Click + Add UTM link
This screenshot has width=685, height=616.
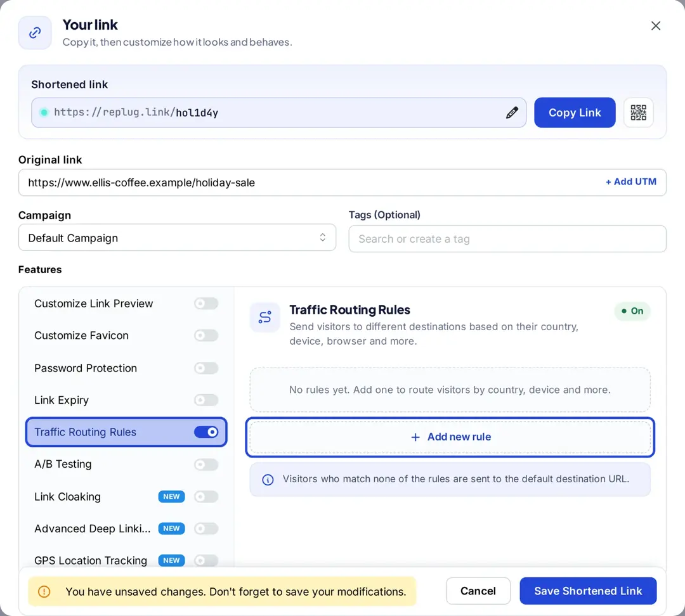tap(630, 182)
